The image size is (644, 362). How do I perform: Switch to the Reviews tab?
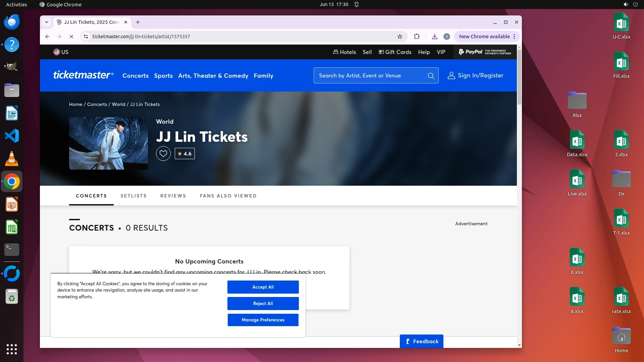tap(173, 196)
